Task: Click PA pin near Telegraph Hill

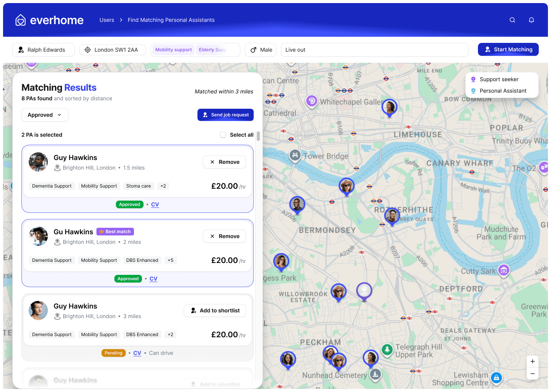Action: click(371, 359)
